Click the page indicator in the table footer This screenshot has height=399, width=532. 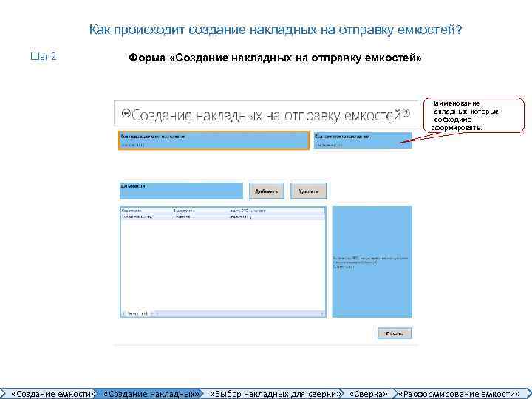[137, 313]
